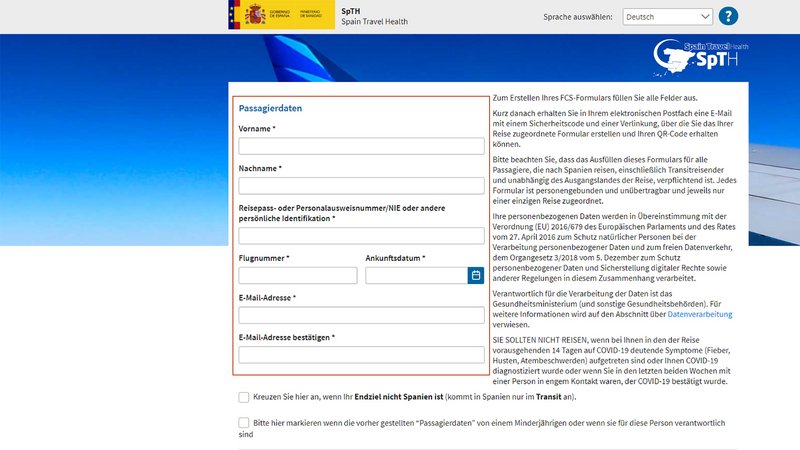Click the SIE SOLLTEN NICHT REISEN warning text
The width and height of the screenshot is (800, 450).
coord(612,361)
